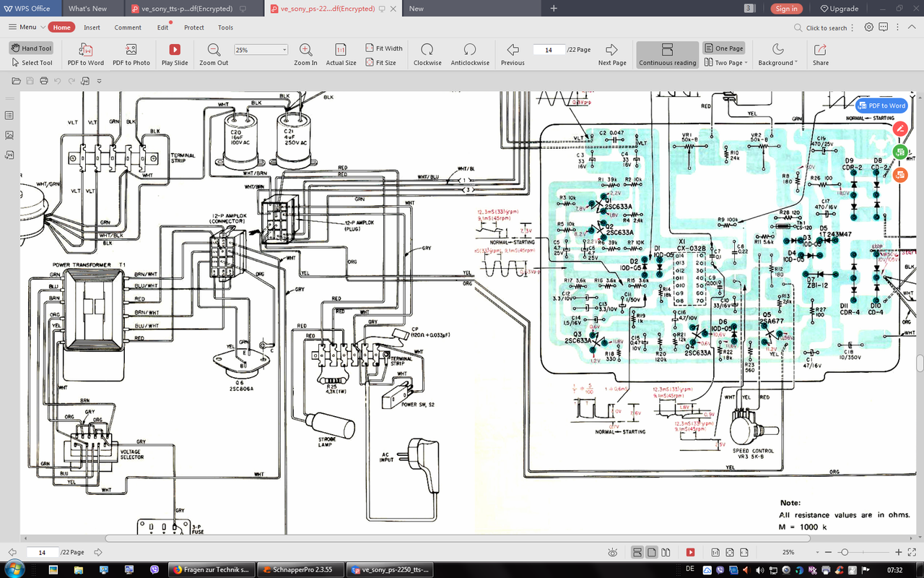Open the Insert ribbon tab
The height and width of the screenshot is (578, 924).
pyautogui.click(x=92, y=27)
